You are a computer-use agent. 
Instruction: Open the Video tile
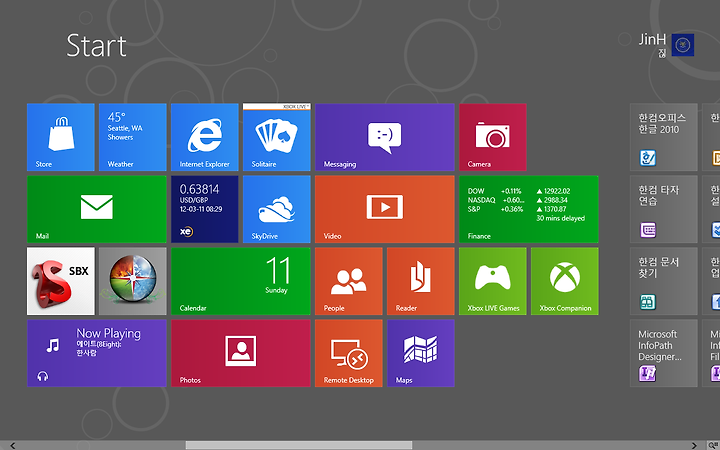385,209
